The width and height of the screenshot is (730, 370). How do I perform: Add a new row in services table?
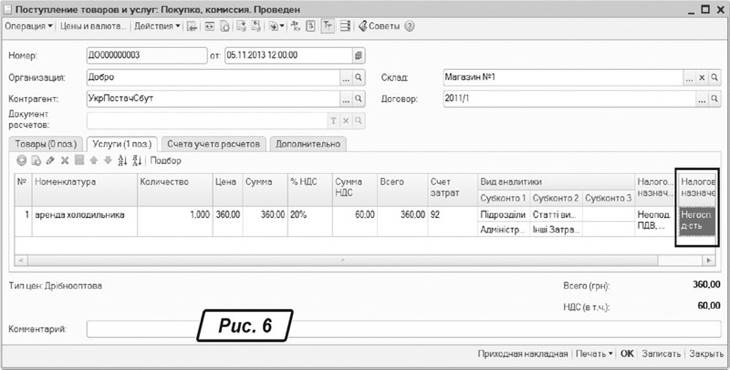pos(21,161)
